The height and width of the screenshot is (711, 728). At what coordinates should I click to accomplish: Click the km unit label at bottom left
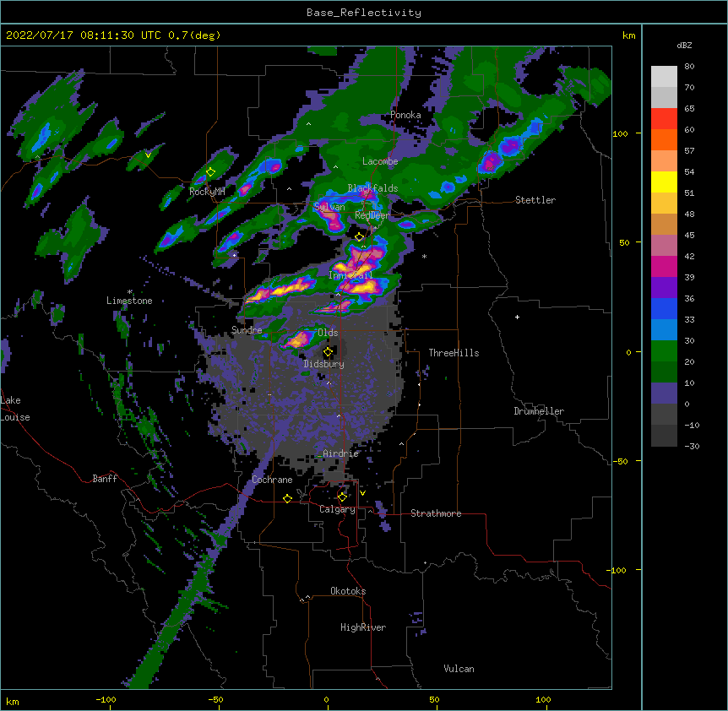(x=13, y=701)
